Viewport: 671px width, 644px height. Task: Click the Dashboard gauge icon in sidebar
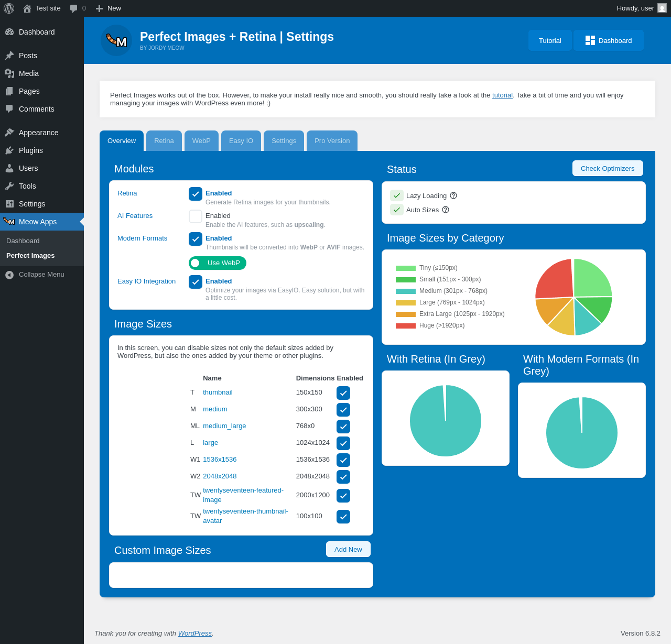pos(9,32)
